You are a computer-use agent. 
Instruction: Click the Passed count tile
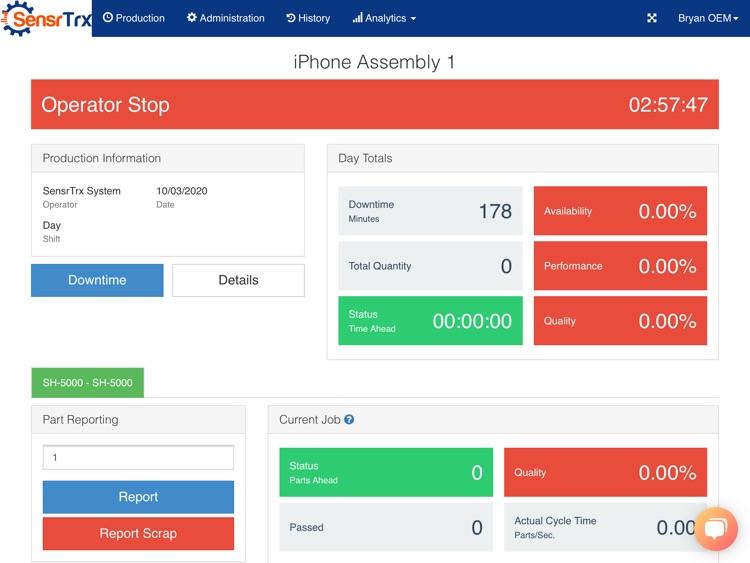[x=386, y=527]
